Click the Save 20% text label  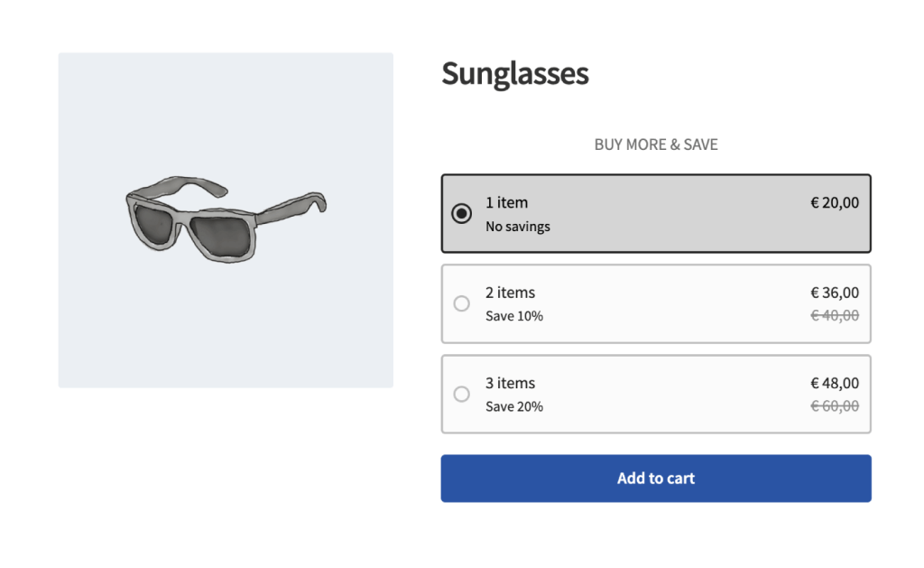[x=513, y=406]
